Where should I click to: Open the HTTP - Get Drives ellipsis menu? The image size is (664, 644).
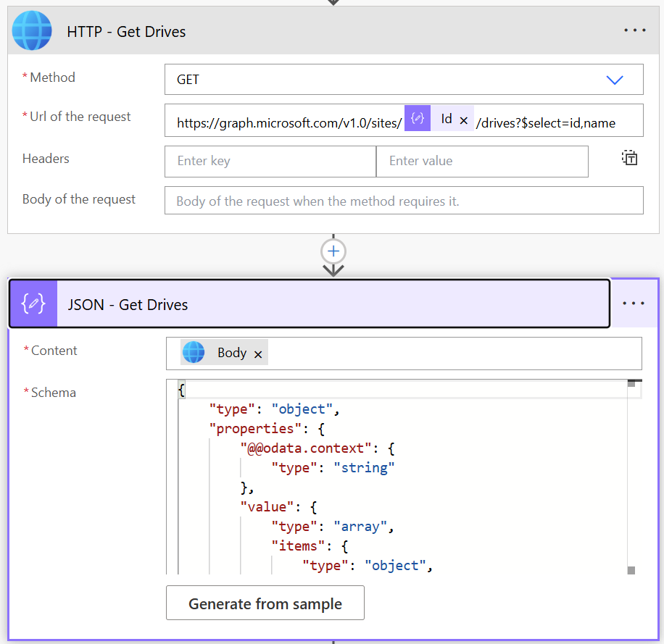click(634, 30)
